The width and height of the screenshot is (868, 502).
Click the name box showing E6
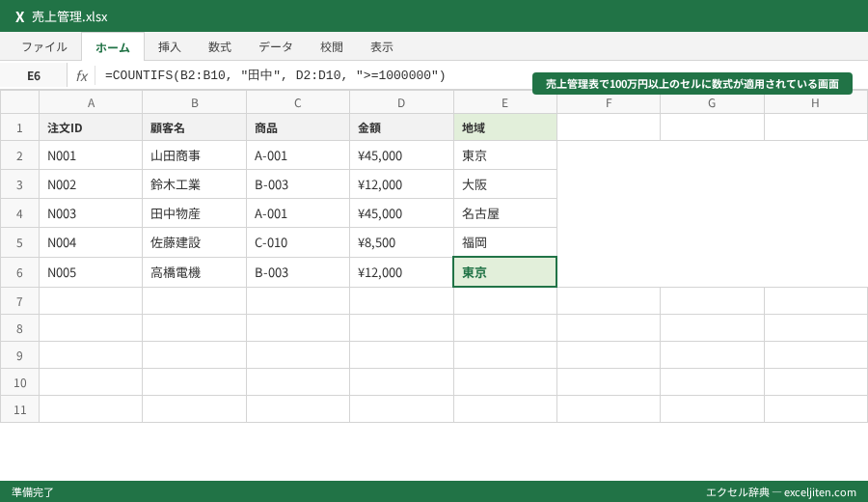(x=34, y=76)
